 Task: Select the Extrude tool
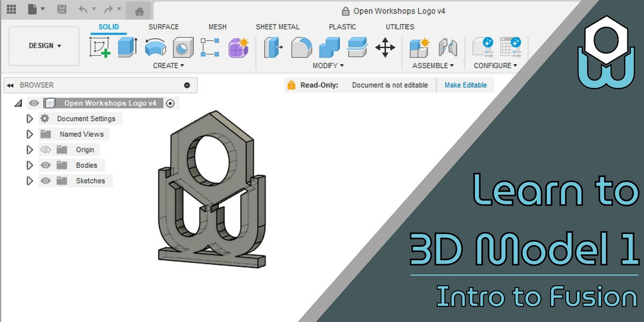127,47
